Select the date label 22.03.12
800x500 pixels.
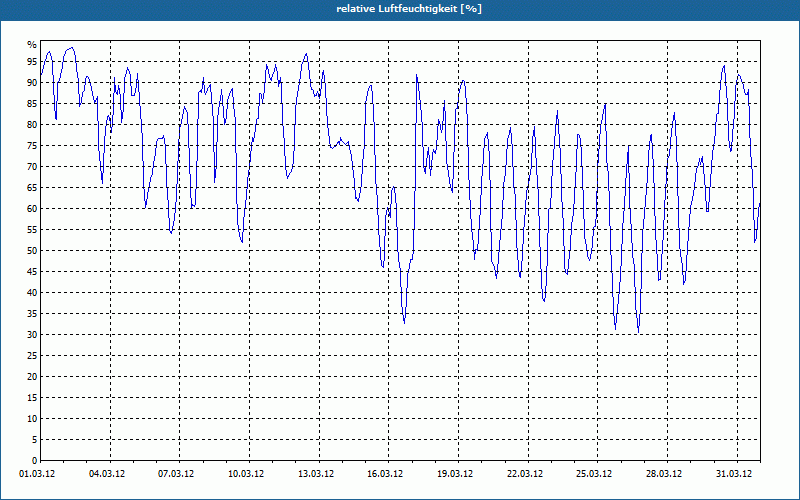pos(525,473)
